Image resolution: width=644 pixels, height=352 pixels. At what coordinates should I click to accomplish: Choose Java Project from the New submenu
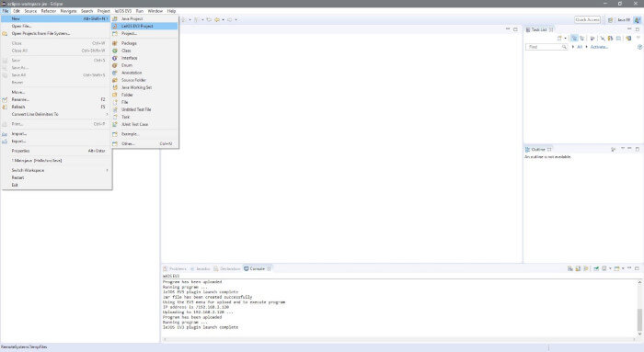144,19
